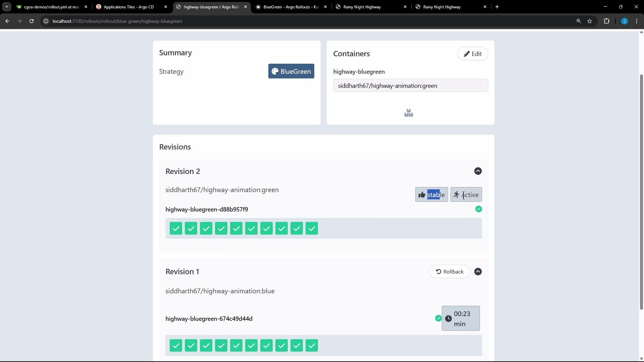Image resolution: width=644 pixels, height=362 pixels.
Task: Click the browser forward arrow
Action: coord(19,21)
